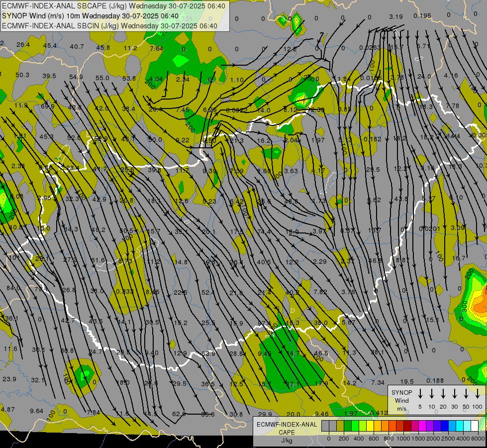Click the 49.2 value on the map
This screenshot has height=448, width=487.
click(x=98, y=230)
